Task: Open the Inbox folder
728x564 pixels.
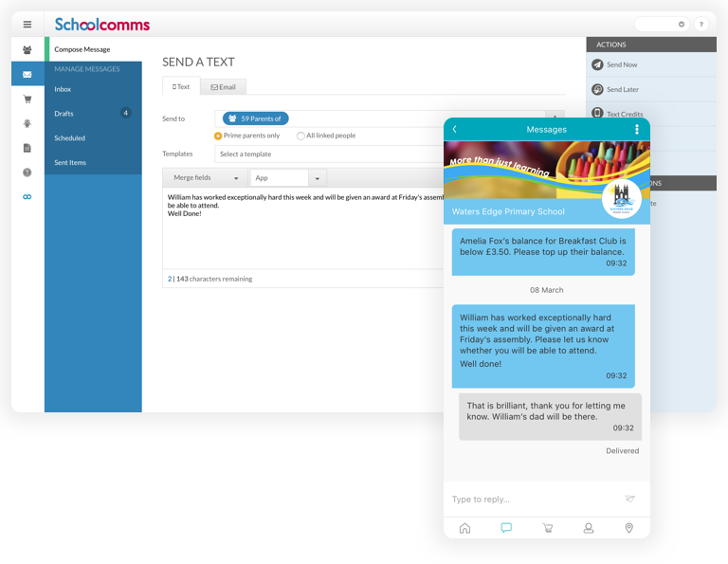Action: click(x=63, y=89)
